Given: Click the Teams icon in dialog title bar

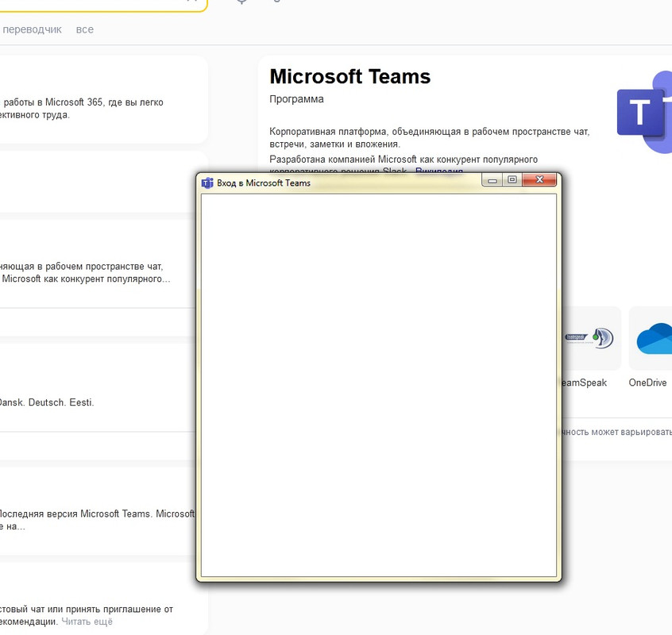Looking at the screenshot, I should click(x=207, y=183).
